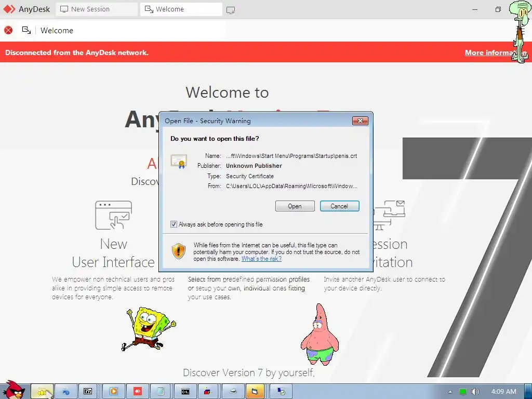Click the New User Interface heading

[x=113, y=253]
